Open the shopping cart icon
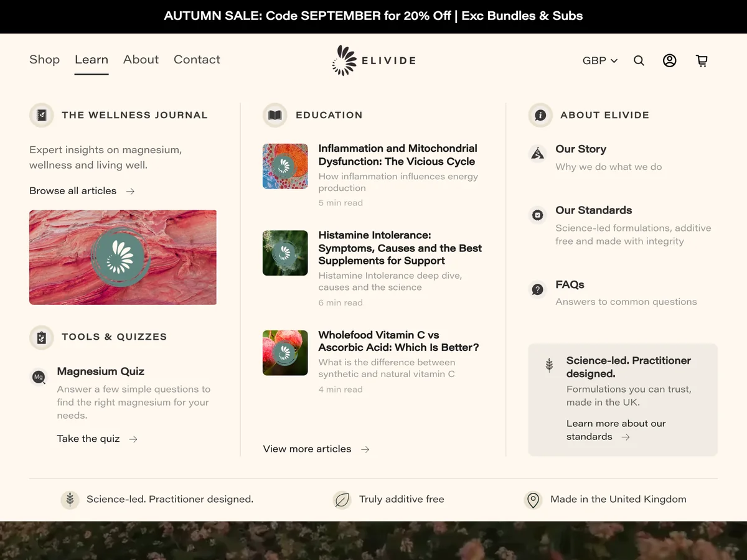The height and width of the screenshot is (560, 747). pyautogui.click(x=702, y=60)
